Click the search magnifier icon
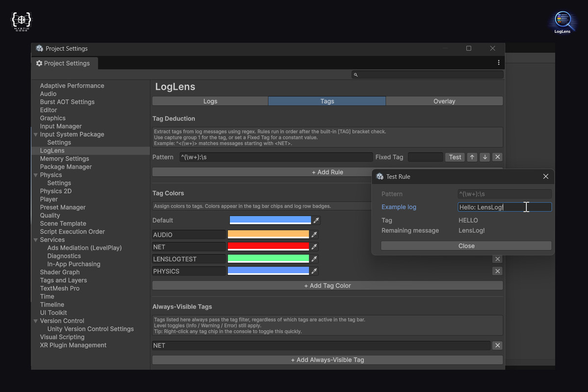 tap(356, 74)
